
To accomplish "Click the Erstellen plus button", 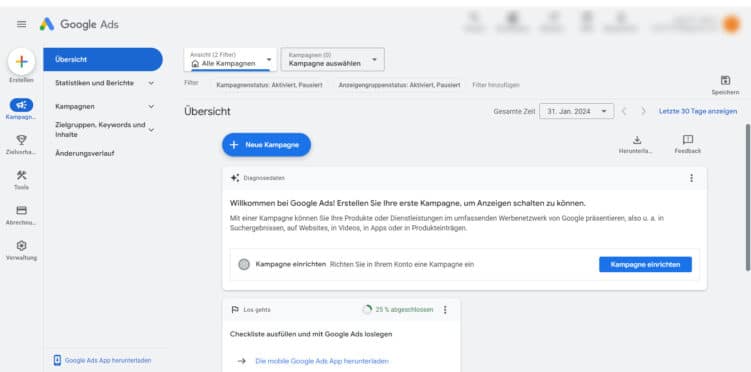I will pos(22,61).
